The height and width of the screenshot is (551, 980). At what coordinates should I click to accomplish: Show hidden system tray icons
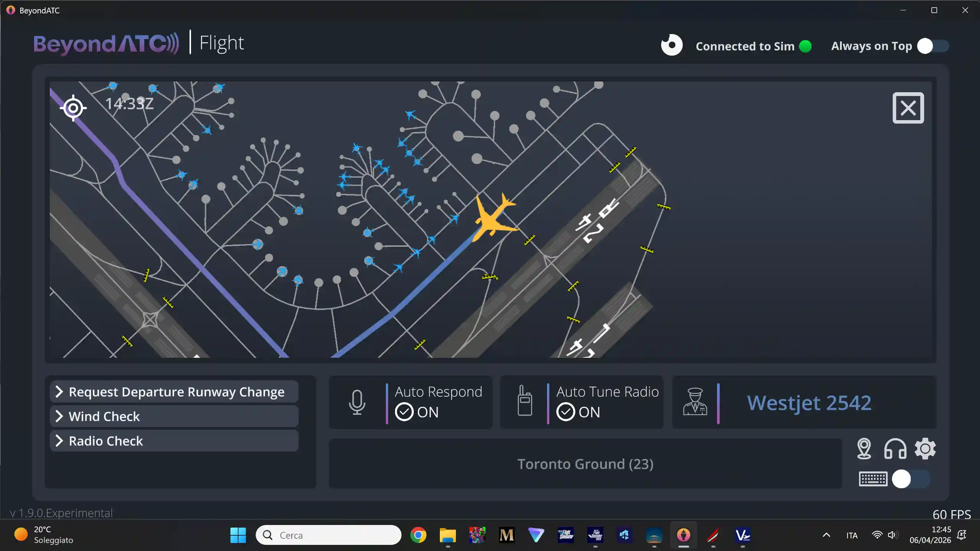click(826, 535)
